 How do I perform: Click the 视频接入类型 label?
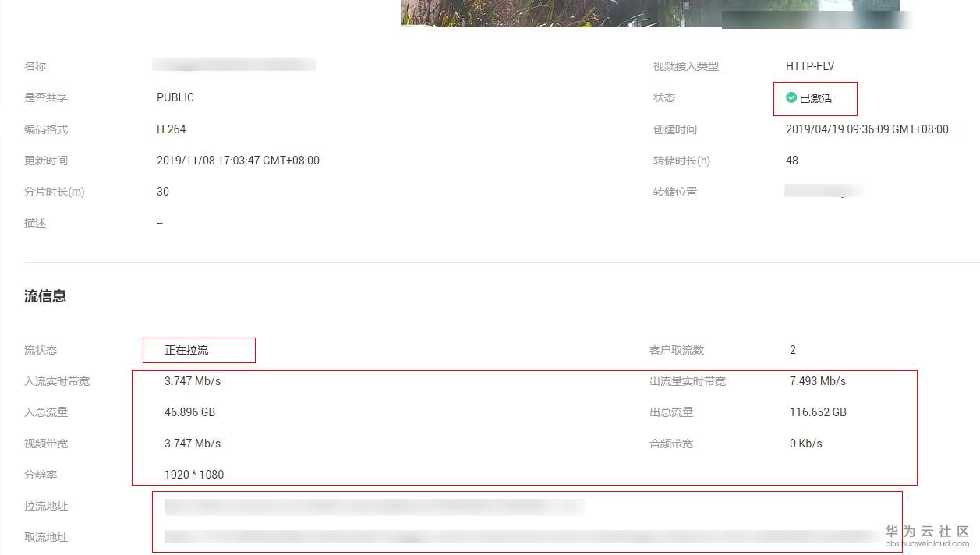tap(686, 66)
